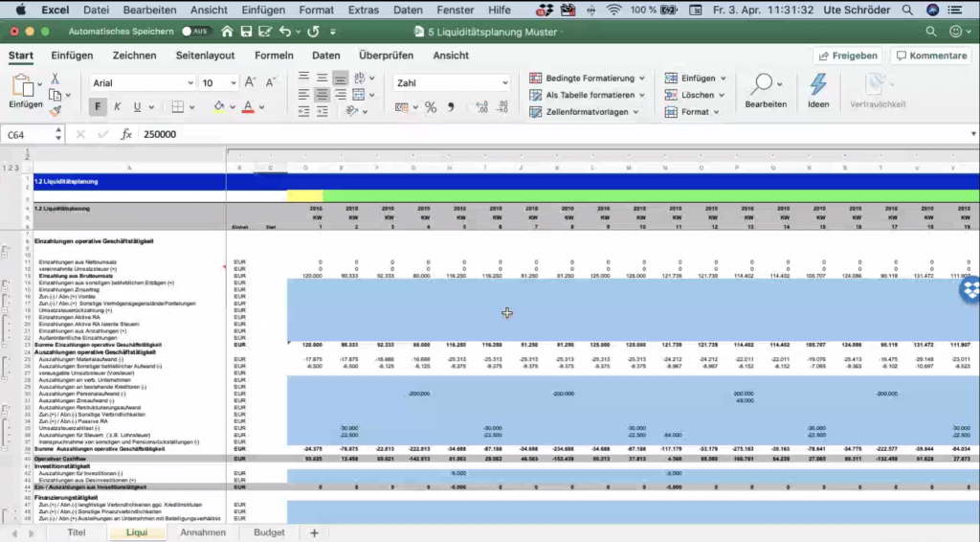Click the merge and center cells icon
Screen dimensions: 980x542
pos(359,95)
